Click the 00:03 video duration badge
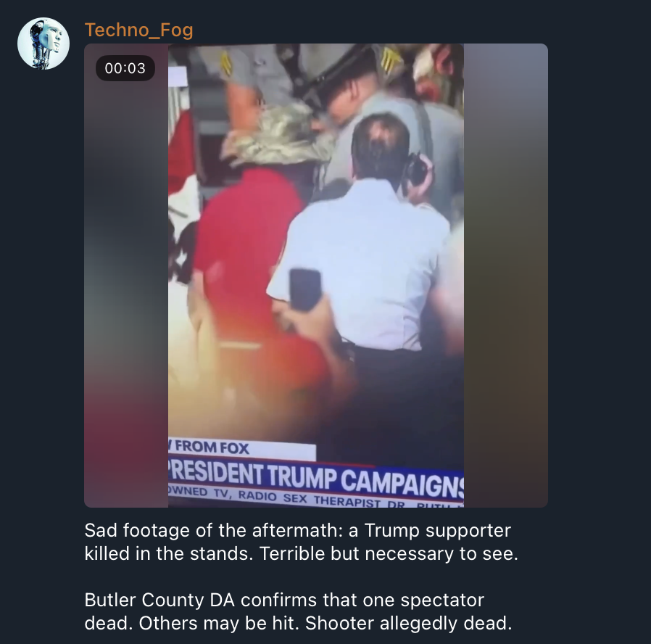The height and width of the screenshot is (644, 651). pos(125,68)
